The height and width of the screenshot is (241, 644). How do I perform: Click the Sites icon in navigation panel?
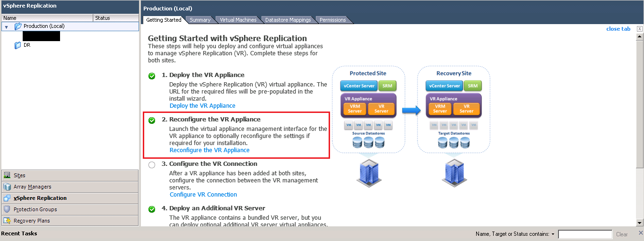coord(7,175)
